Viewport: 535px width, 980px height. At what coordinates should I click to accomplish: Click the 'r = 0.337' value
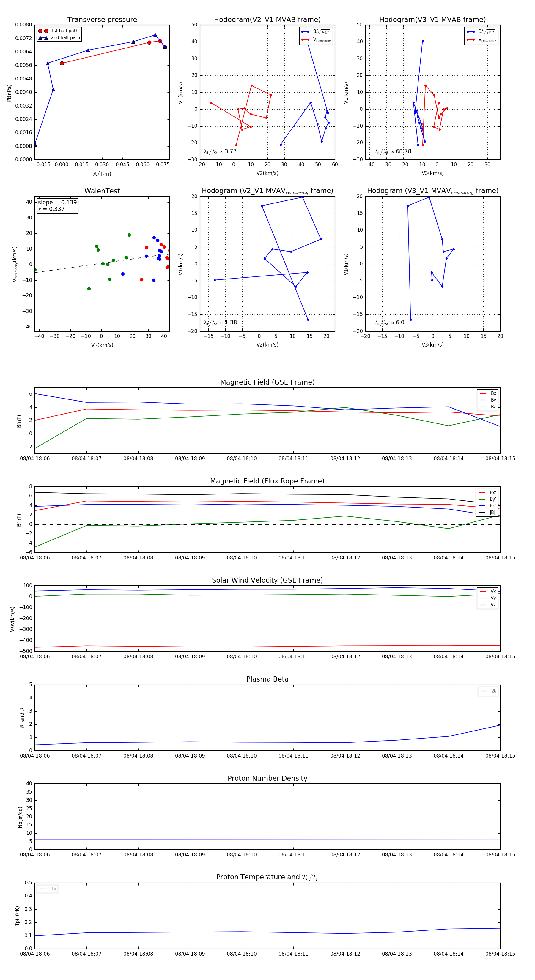tap(51, 209)
